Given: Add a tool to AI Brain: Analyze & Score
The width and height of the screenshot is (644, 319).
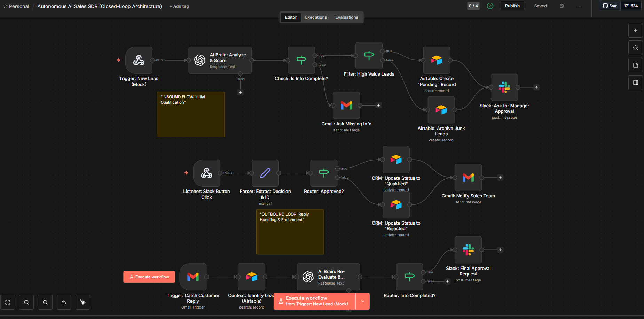Looking at the screenshot, I should click(x=240, y=92).
